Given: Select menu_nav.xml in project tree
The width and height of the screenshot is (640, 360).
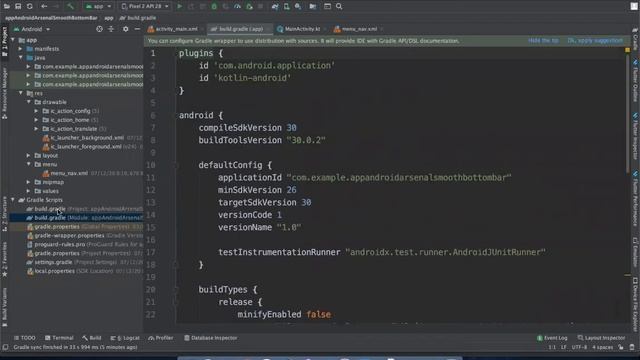Looking at the screenshot, I should (69, 173).
